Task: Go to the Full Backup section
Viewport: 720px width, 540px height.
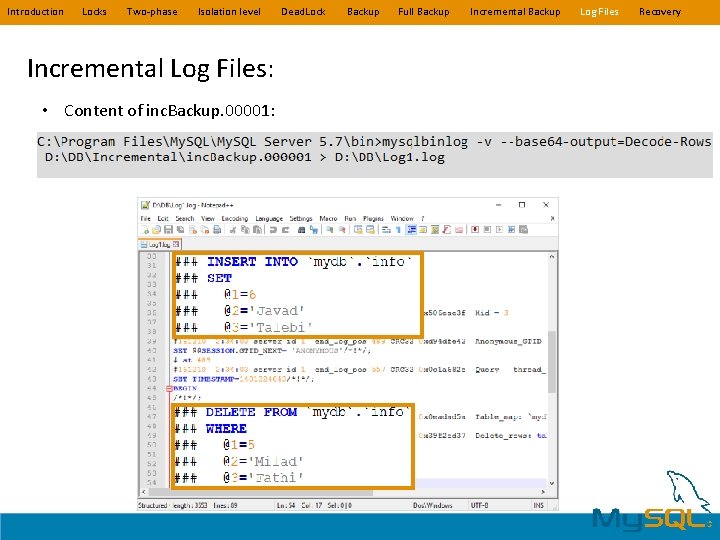Action: (423, 11)
